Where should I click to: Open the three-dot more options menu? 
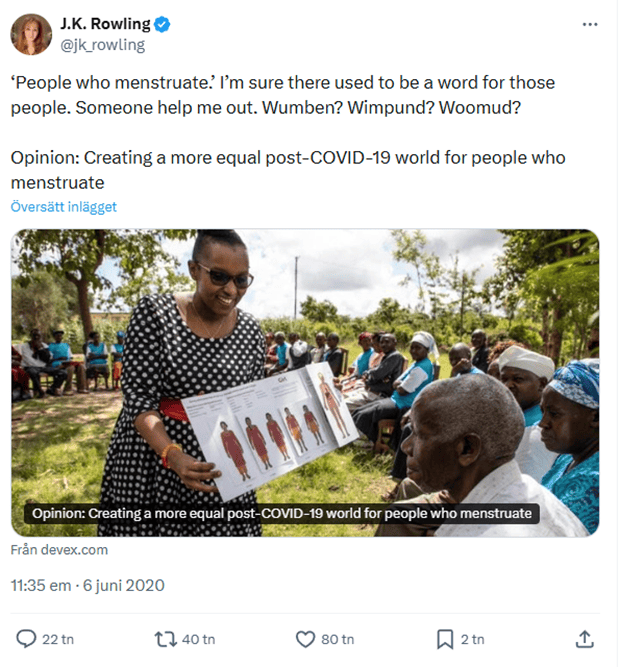coord(591,24)
